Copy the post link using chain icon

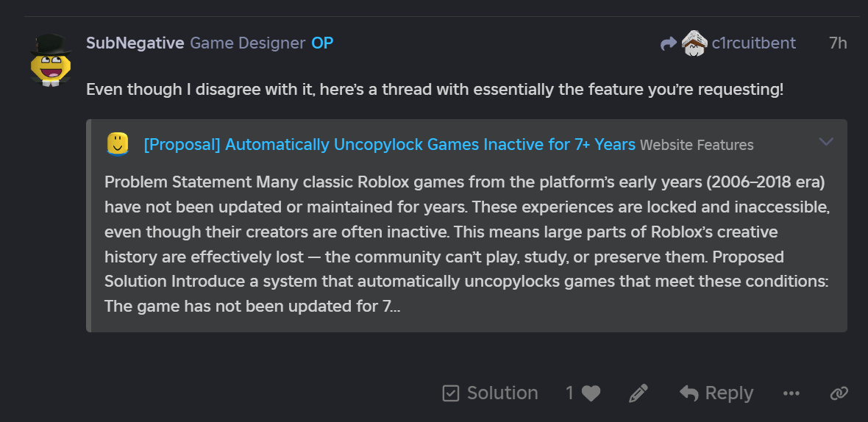pyautogui.click(x=839, y=394)
